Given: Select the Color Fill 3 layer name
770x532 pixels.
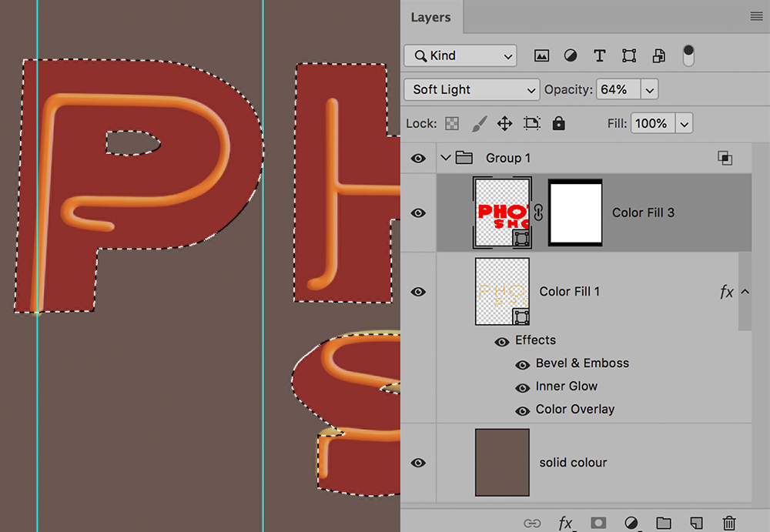Looking at the screenshot, I should coord(643,212).
